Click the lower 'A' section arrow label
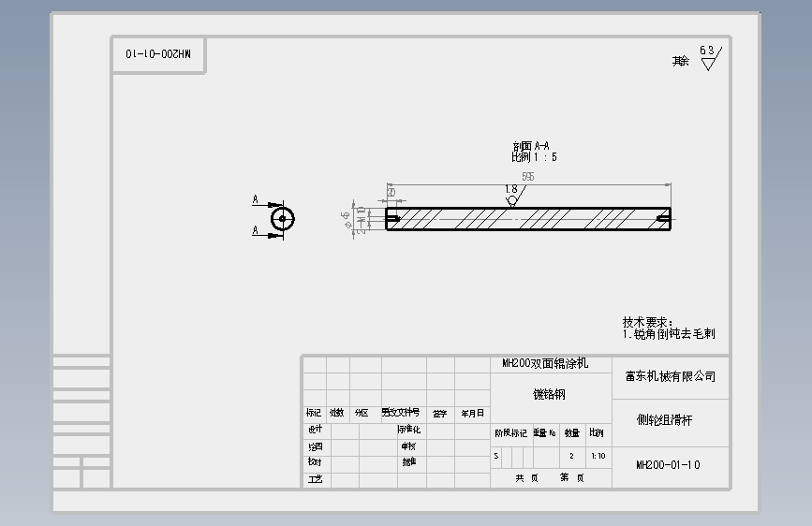The image size is (812, 526). click(x=256, y=230)
